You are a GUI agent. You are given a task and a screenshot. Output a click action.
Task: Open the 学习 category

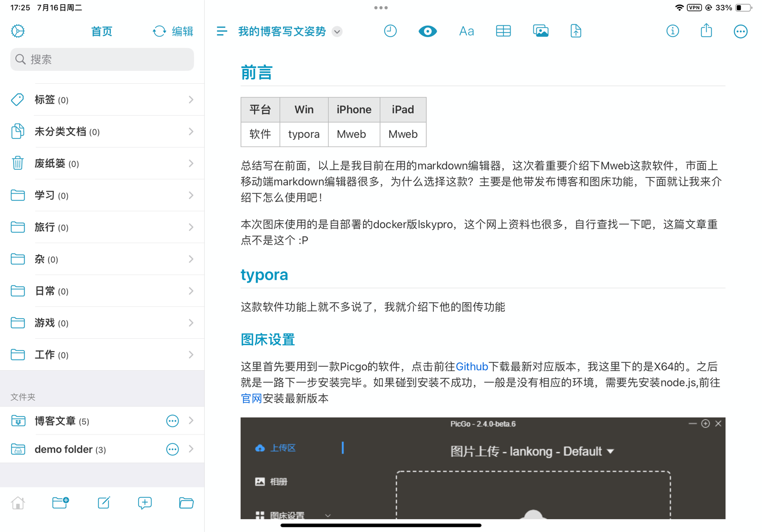102,195
